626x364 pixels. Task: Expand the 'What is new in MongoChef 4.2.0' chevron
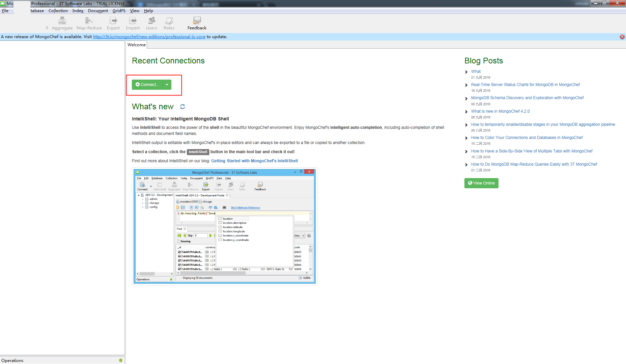(466, 112)
